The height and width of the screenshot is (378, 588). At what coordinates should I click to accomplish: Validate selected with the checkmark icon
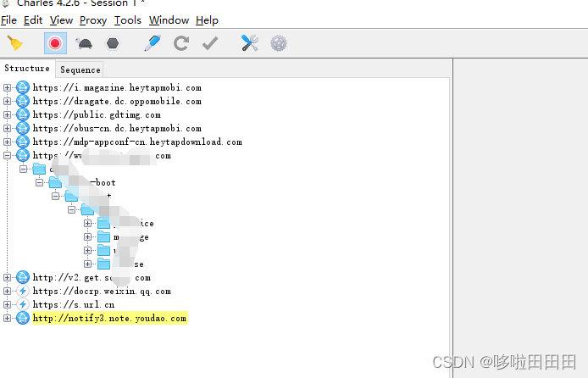[210, 43]
